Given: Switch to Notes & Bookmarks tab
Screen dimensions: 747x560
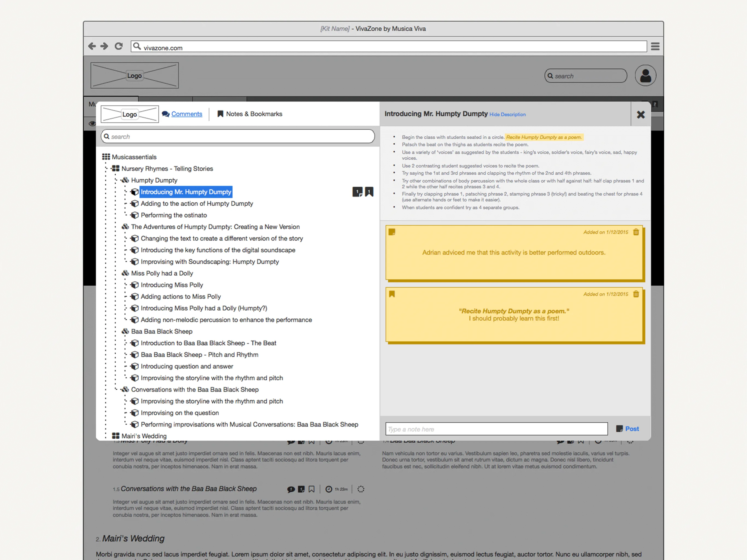Looking at the screenshot, I should pos(254,114).
